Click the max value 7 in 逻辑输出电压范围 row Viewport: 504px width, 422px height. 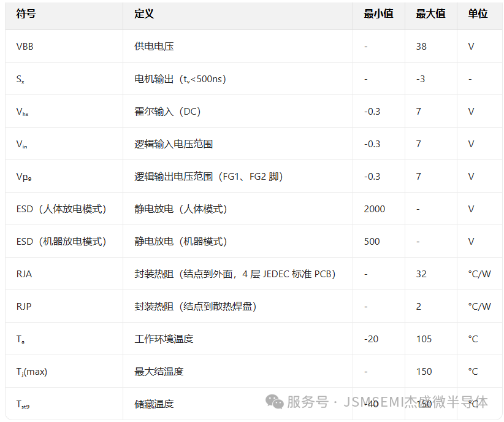tap(419, 177)
